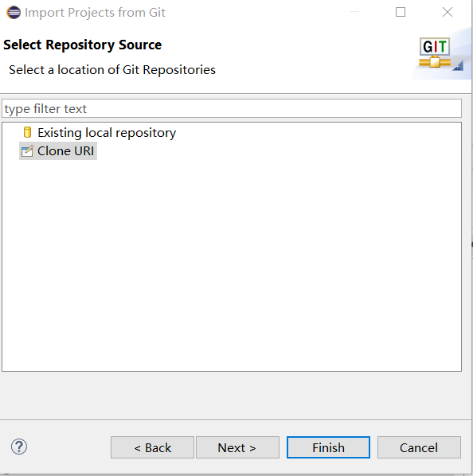
Task: Maximize the Import Projects dialog window
Action: (x=401, y=12)
